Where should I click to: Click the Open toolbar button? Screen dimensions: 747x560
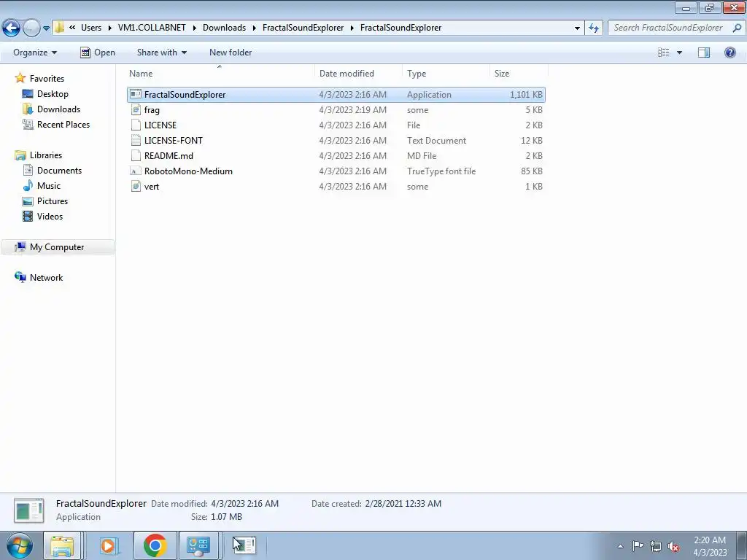click(x=98, y=52)
